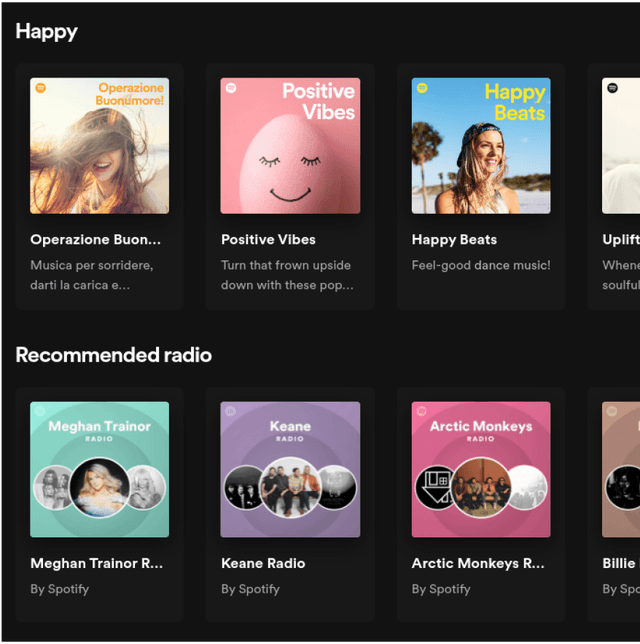Click 'By Spotify' under Arctic Monkeys Radio

pyautogui.click(x=441, y=589)
